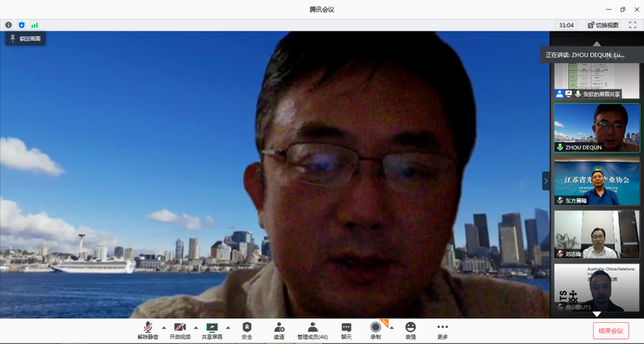Viewport: 644px width, 344px height.
Task: Collapse the participant sidebar with the chevron
Action: pos(546,180)
